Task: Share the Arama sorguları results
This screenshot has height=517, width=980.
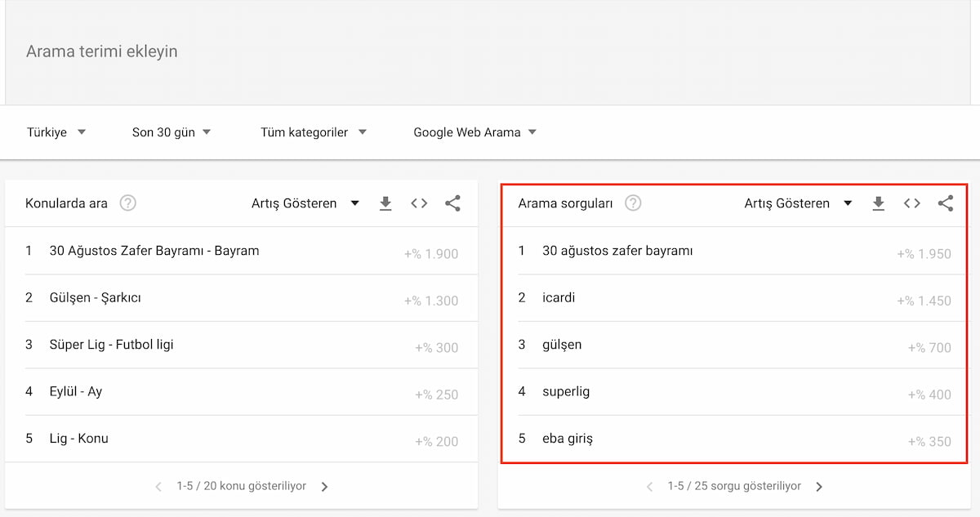Action: click(946, 203)
